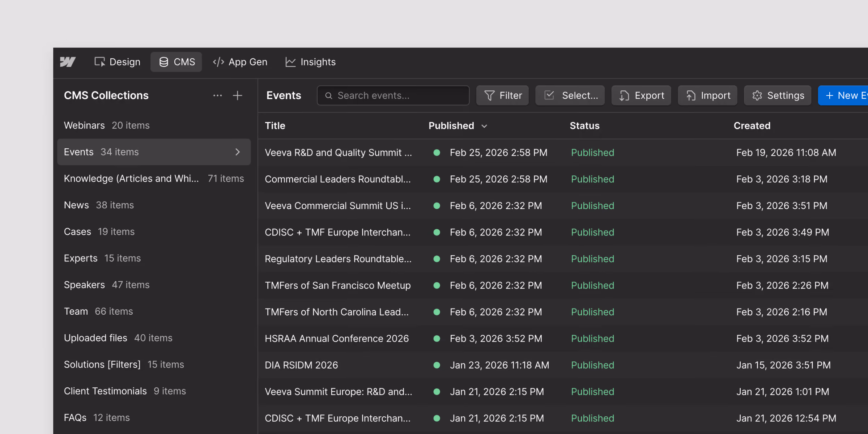Export the events collection
Image resolution: width=868 pixels, height=434 pixels.
641,95
